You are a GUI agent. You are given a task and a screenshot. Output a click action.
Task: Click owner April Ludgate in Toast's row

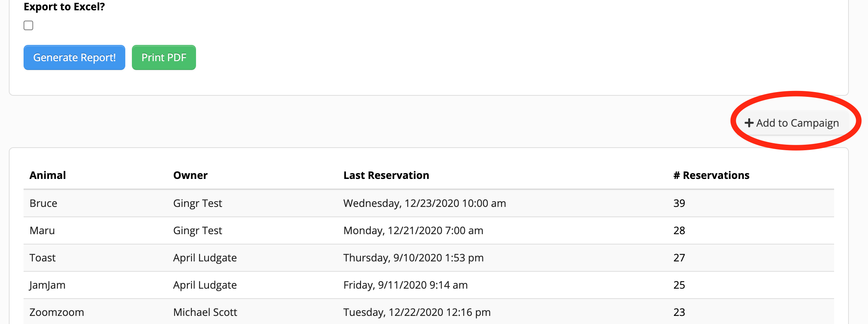pyautogui.click(x=205, y=257)
